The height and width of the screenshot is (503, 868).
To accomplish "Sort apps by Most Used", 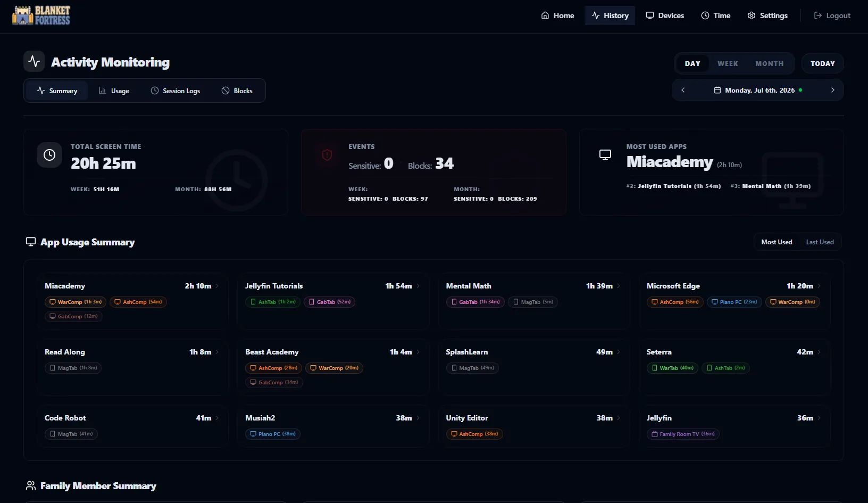I will click(777, 242).
